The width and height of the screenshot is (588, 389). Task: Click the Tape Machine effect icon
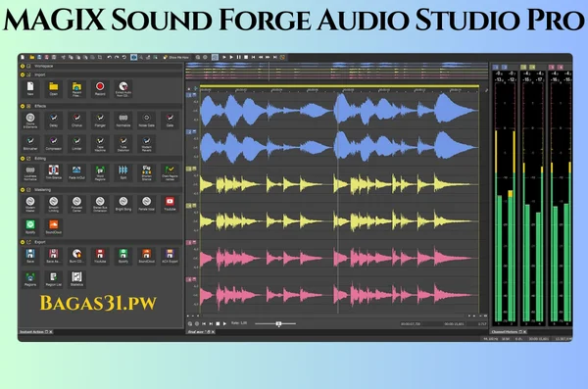[100, 143]
